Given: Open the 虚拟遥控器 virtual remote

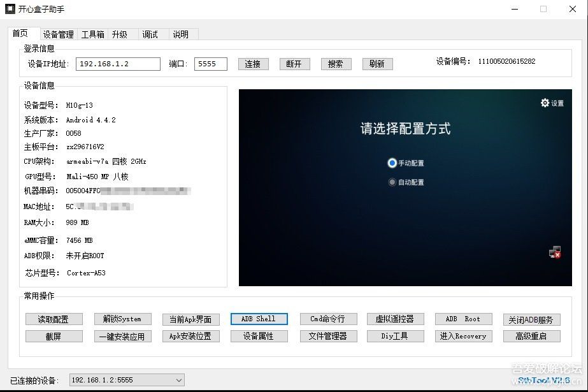Looking at the screenshot, I should point(394,319).
